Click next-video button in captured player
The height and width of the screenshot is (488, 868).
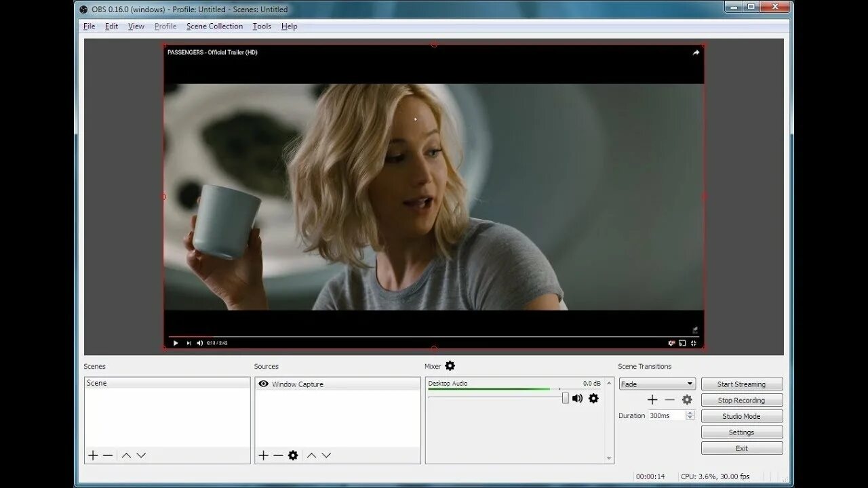(189, 343)
